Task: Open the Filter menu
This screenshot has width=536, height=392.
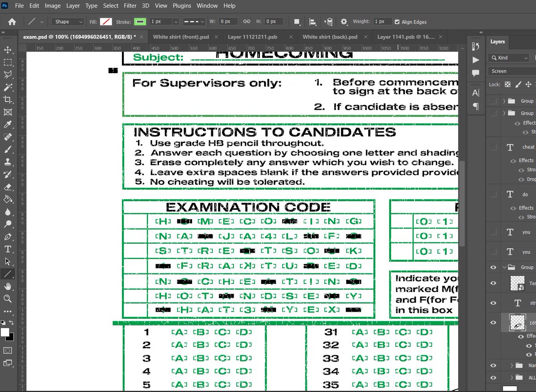Action: tap(130, 6)
